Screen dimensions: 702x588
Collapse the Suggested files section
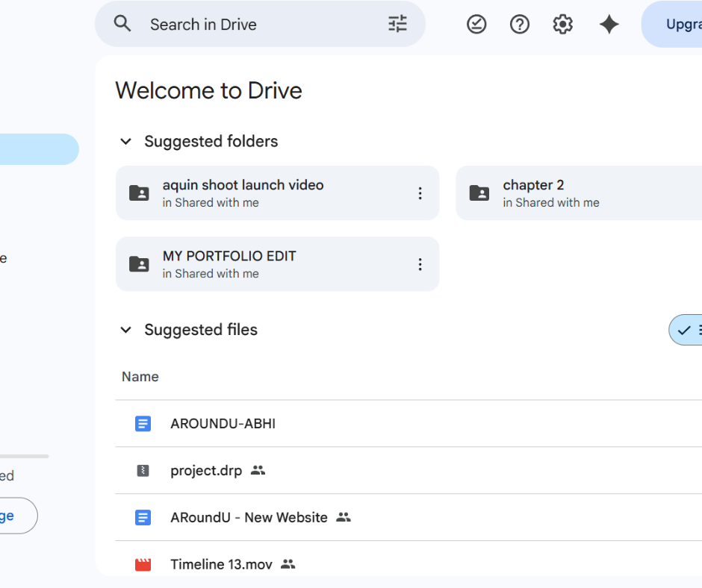click(x=125, y=329)
